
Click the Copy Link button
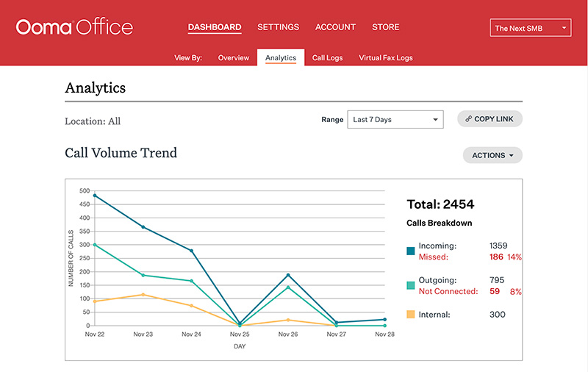(x=490, y=119)
